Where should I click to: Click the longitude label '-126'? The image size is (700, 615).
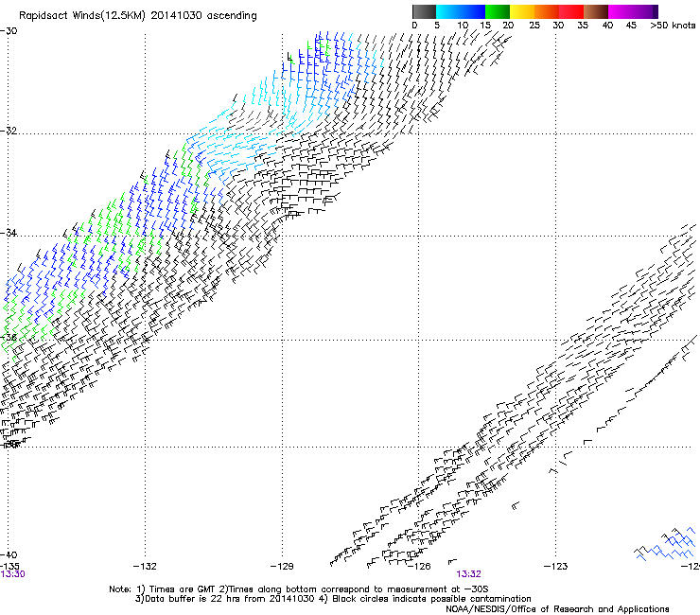pyautogui.click(x=419, y=567)
